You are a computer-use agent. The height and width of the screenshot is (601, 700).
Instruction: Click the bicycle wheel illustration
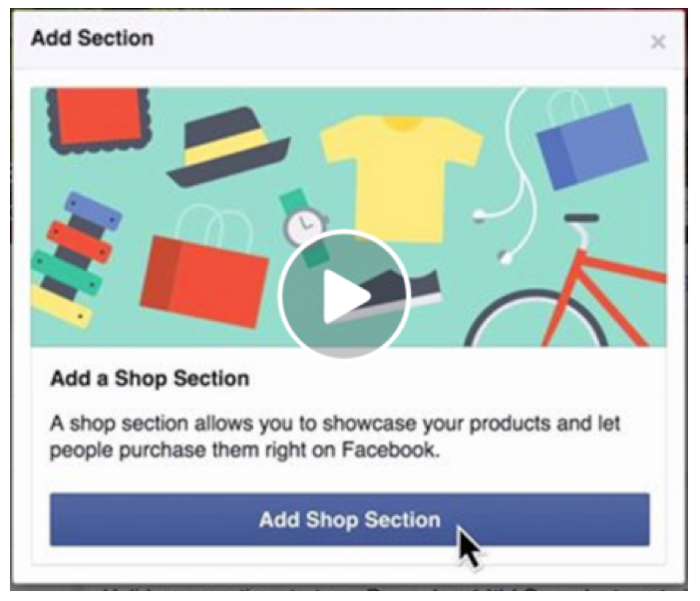[x=535, y=319]
